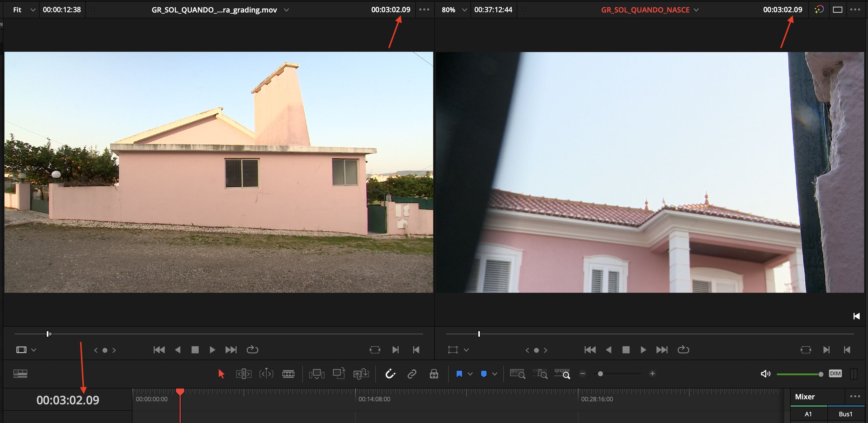Activate the Trim Edit Mode tool
The height and width of the screenshot is (423, 868).
(244, 374)
